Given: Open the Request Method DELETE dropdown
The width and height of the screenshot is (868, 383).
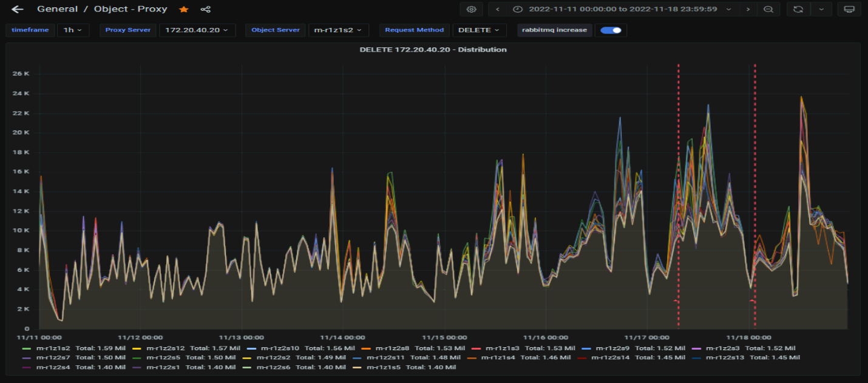Looking at the screenshot, I should tap(478, 30).
